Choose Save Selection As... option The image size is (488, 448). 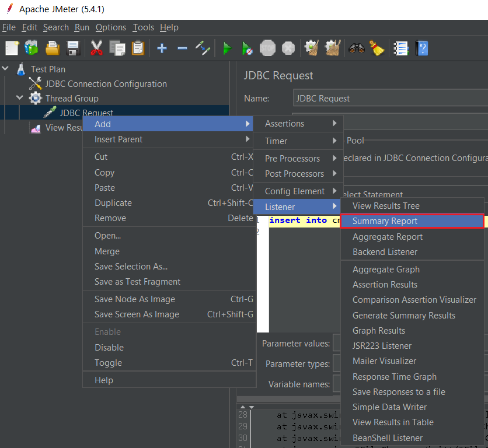(x=169, y=267)
